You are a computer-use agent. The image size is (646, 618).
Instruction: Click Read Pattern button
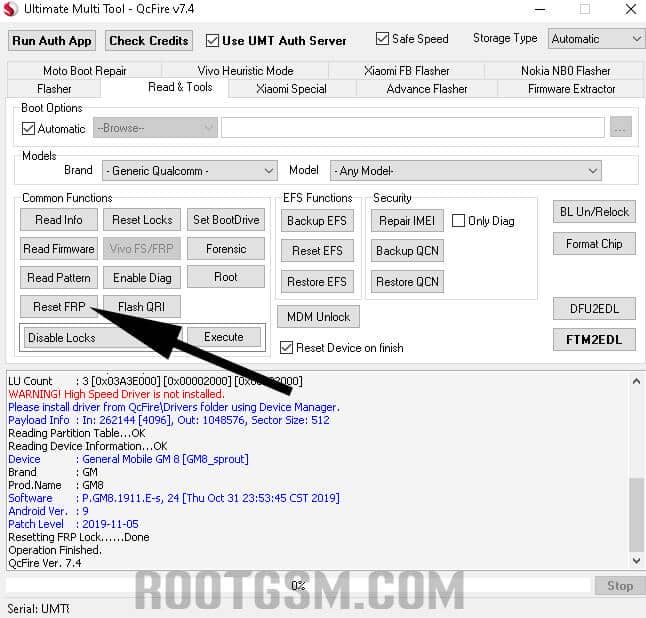tap(59, 278)
